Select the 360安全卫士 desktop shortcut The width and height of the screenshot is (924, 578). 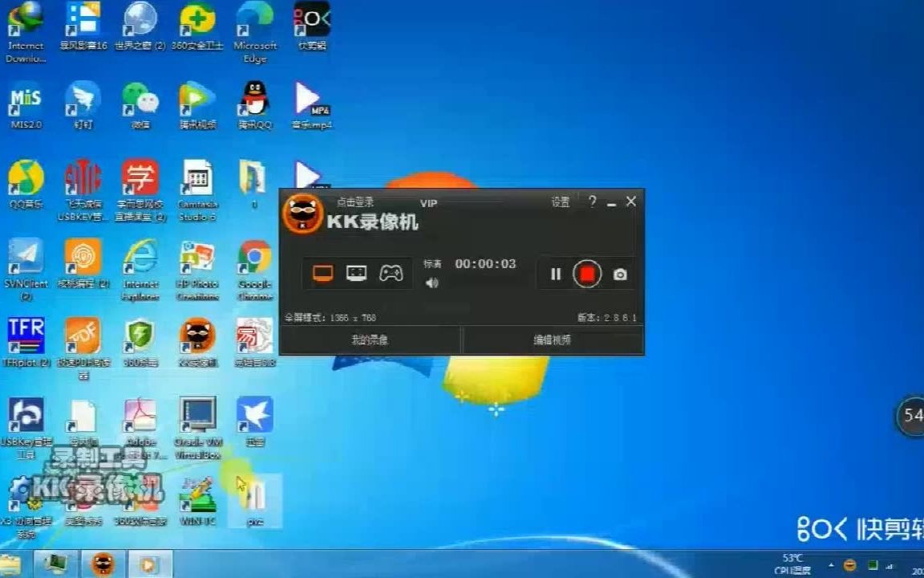click(197, 26)
